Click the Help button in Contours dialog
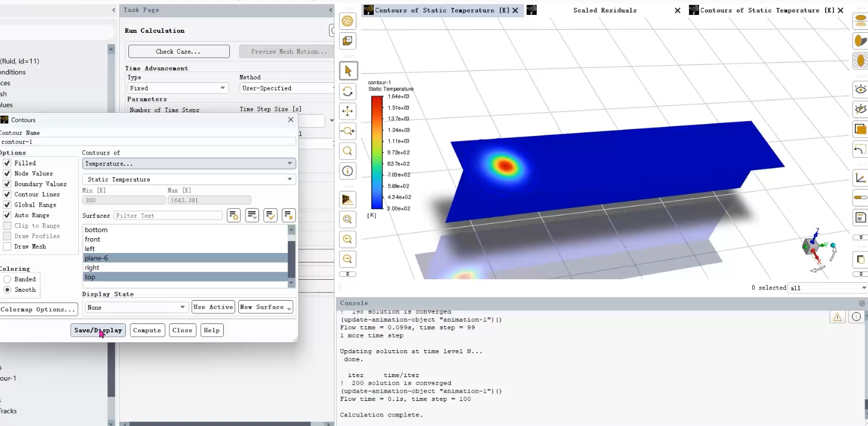Screen dimensions: 868x426 pyautogui.click(x=211, y=331)
